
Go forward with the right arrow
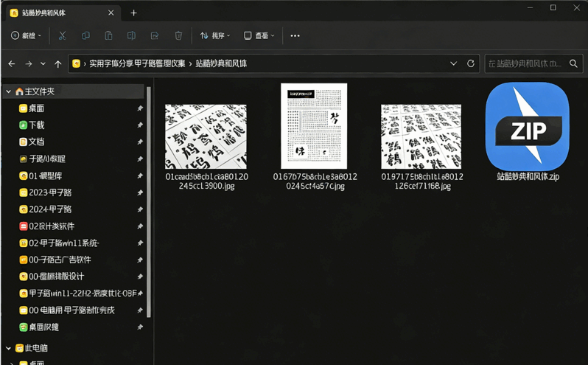click(29, 63)
